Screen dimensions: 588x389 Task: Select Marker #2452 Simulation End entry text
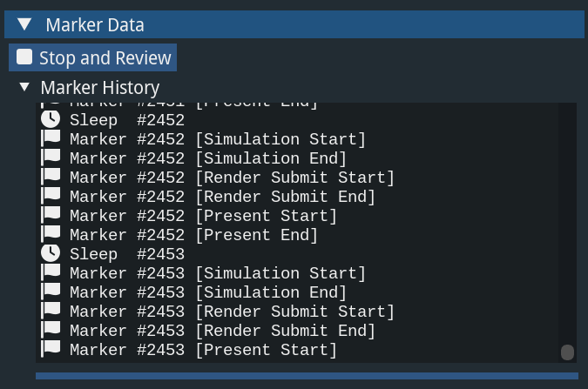point(208,158)
